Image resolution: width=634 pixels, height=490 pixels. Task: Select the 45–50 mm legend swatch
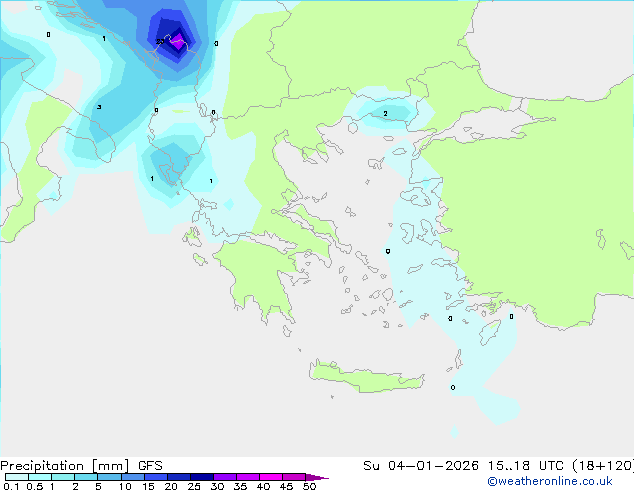(x=294, y=477)
